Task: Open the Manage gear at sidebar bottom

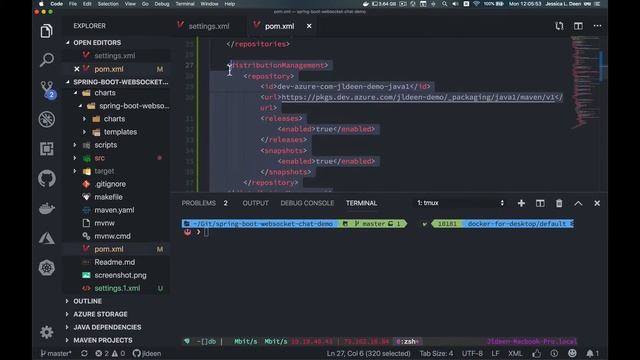Action: 47,332
